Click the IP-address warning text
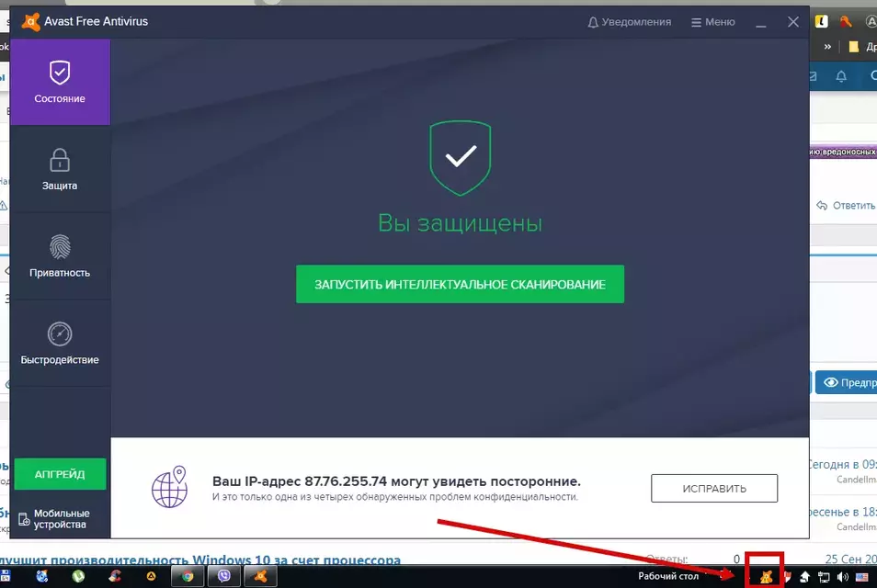877x588 pixels. tap(396, 481)
